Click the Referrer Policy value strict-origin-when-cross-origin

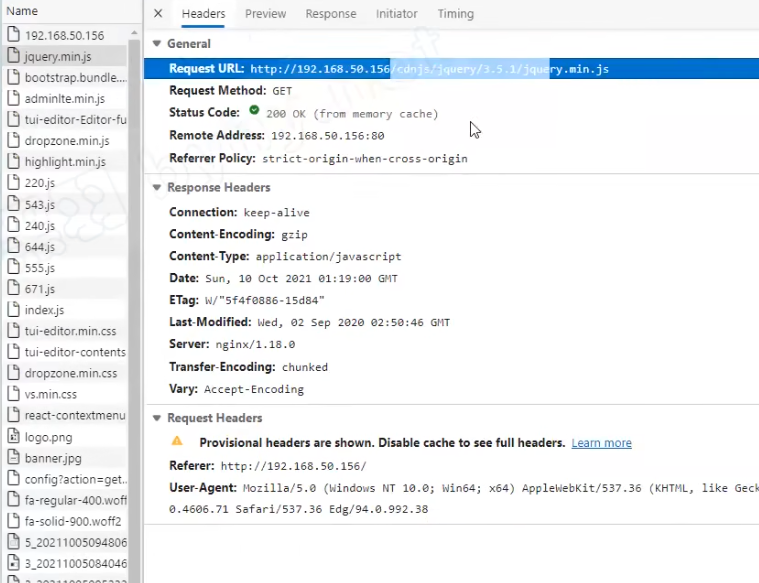click(365, 159)
